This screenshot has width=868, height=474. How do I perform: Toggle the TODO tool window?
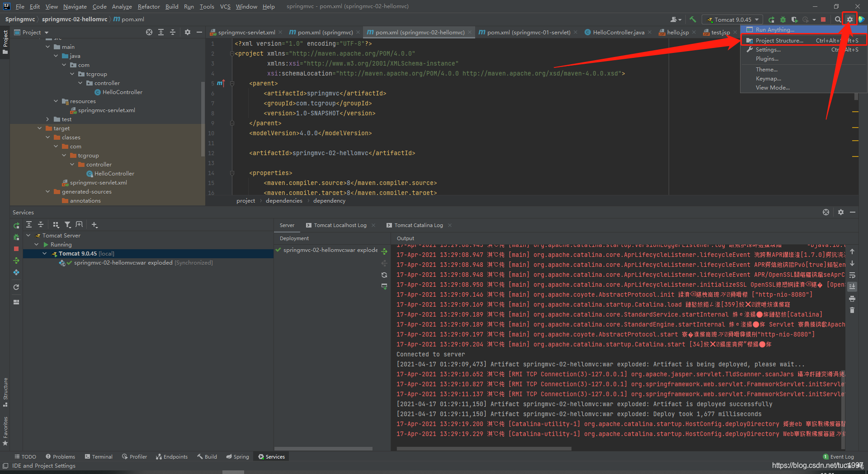pos(25,457)
